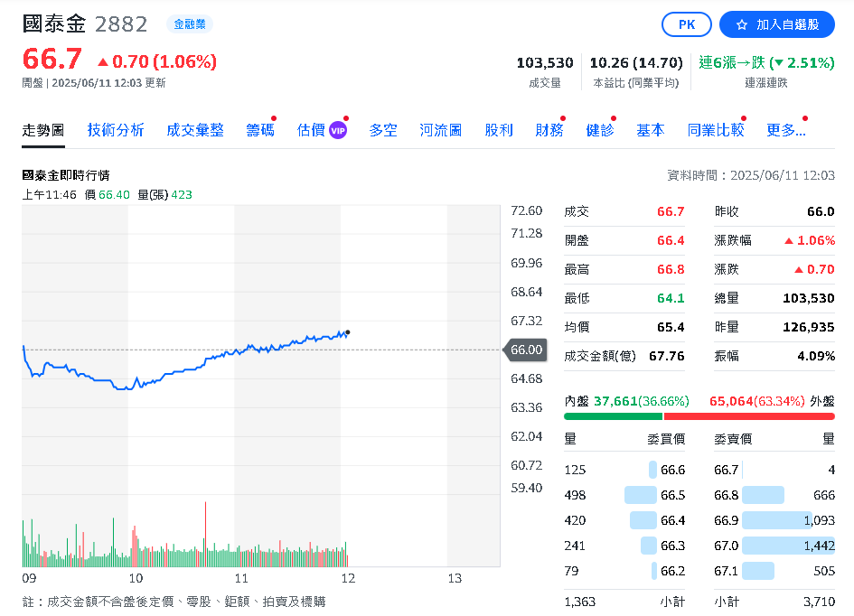Screen dimensions: 854x616
Task: Click the 103,530 成交量 value at top
Action: [x=545, y=63]
